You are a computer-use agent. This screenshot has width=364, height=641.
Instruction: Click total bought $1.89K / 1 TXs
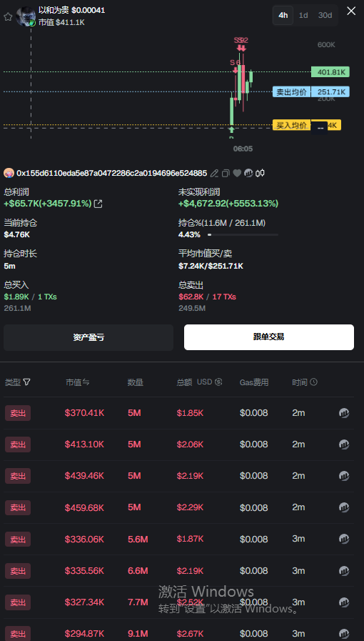pos(30,297)
